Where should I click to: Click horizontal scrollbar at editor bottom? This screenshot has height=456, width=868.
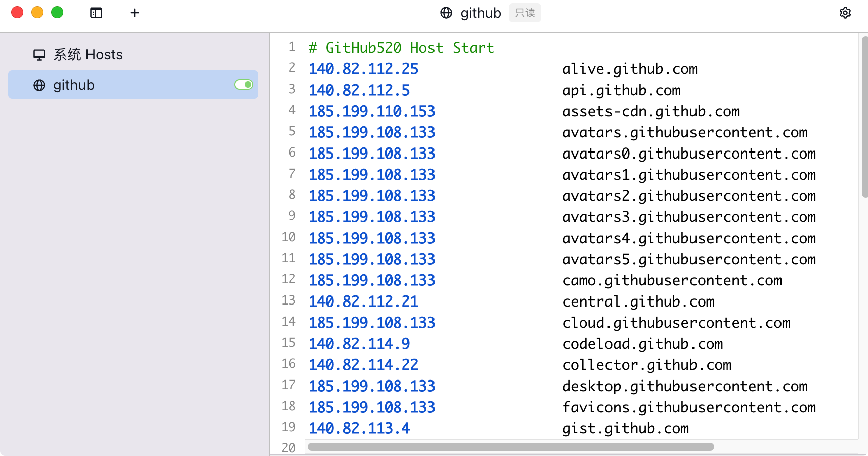[x=511, y=447]
